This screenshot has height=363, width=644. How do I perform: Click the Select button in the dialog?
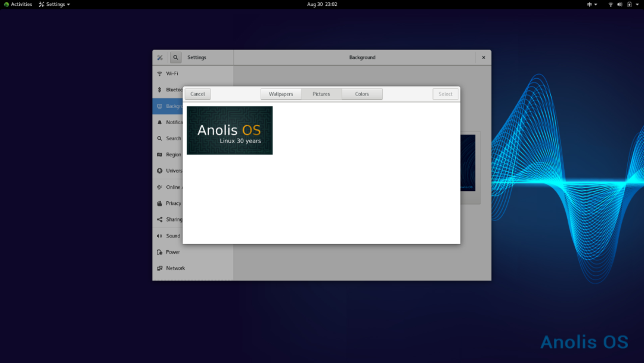point(445,94)
